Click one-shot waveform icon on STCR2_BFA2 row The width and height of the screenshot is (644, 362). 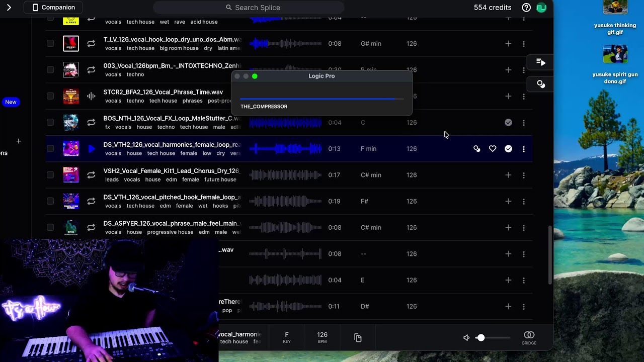(91, 96)
